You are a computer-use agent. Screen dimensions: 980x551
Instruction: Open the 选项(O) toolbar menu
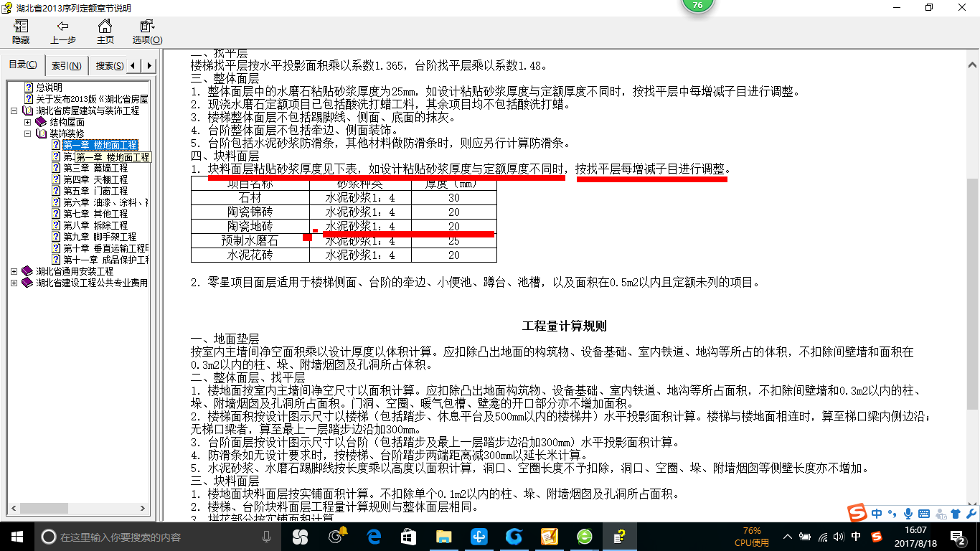pyautogui.click(x=147, y=32)
